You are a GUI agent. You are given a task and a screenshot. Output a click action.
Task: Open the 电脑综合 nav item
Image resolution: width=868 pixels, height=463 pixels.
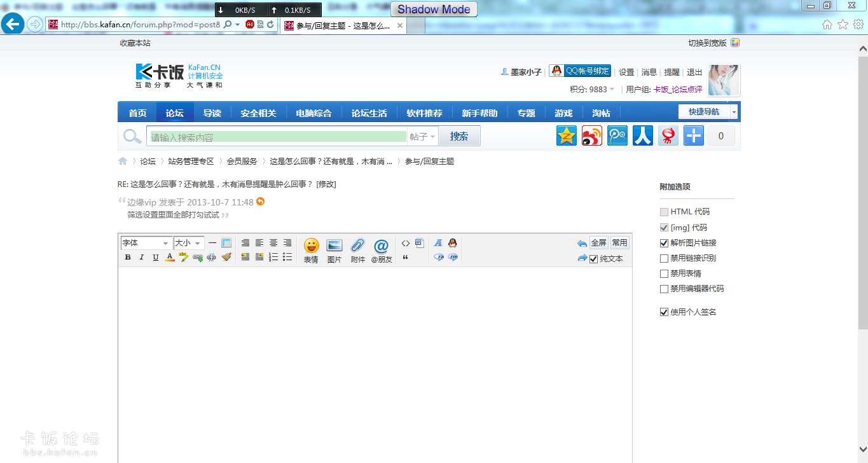pos(313,113)
